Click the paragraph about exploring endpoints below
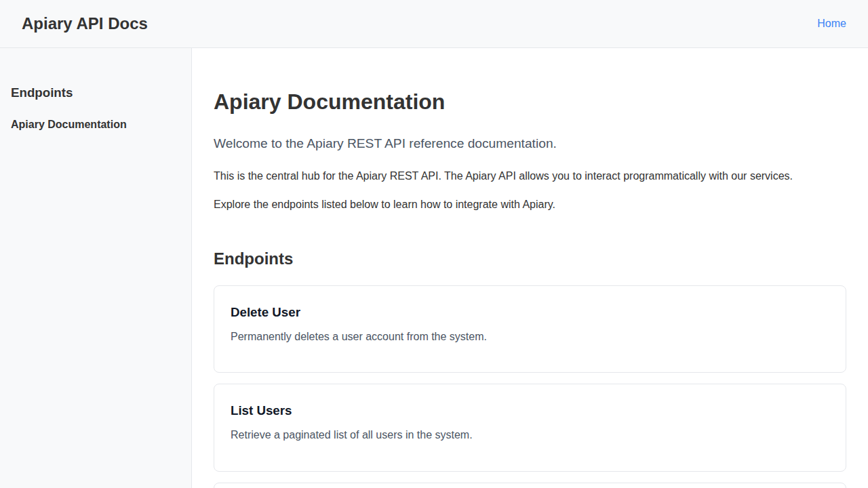 [384, 204]
